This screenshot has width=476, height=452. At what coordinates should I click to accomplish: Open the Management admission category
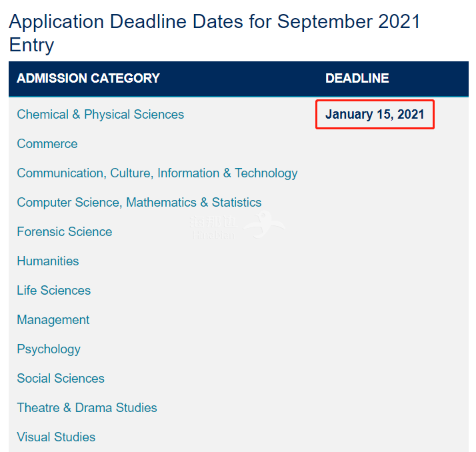53,320
